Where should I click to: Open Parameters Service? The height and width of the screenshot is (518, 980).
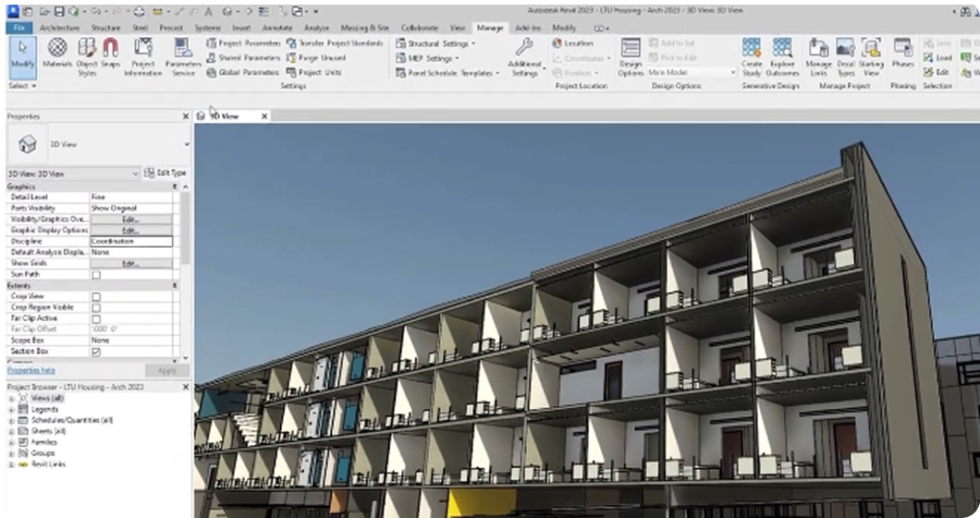click(x=183, y=57)
